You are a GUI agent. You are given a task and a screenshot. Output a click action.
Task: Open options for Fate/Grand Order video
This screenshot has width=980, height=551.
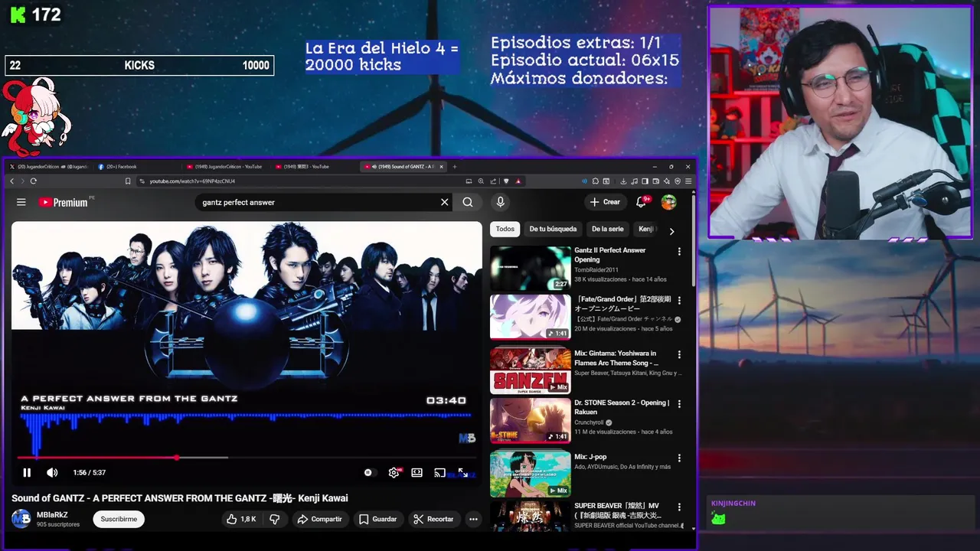[x=679, y=301]
